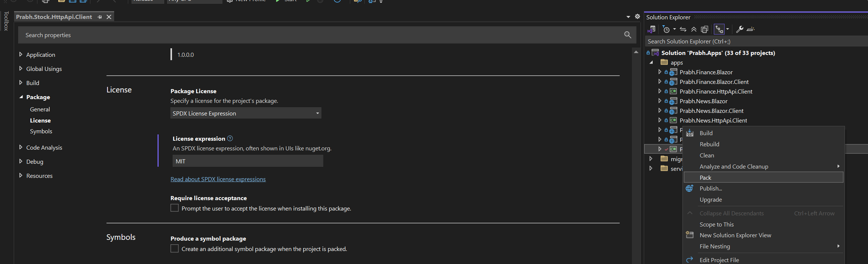Expand the Build properties category
The width and height of the screenshot is (868, 264).
21,82
